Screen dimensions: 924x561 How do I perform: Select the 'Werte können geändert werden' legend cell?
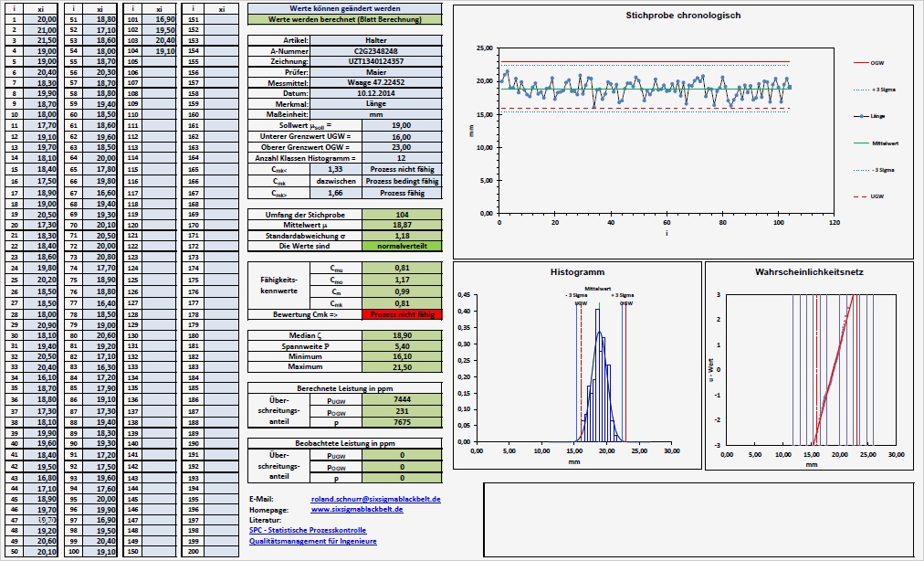pyautogui.click(x=345, y=9)
